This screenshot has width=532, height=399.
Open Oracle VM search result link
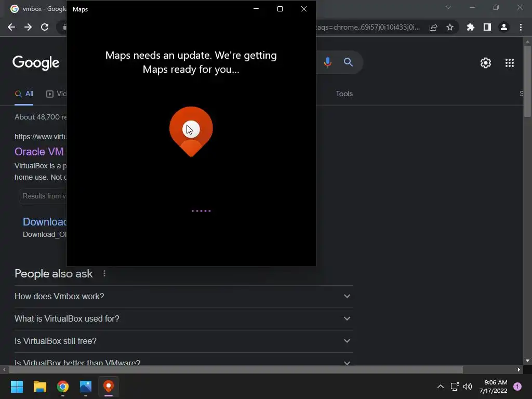pyautogui.click(x=39, y=152)
